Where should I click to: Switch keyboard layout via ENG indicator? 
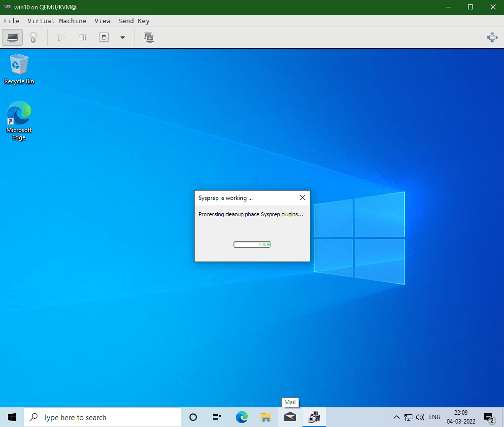[x=434, y=417]
